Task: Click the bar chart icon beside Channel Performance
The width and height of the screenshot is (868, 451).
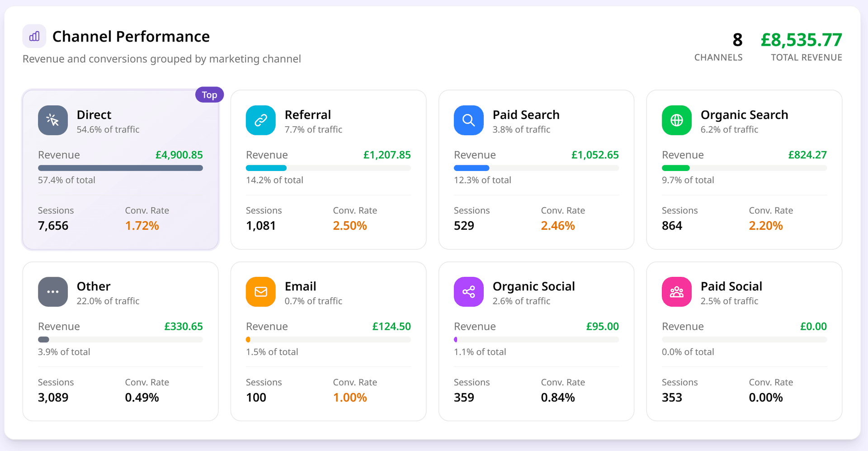Action: coord(34,36)
